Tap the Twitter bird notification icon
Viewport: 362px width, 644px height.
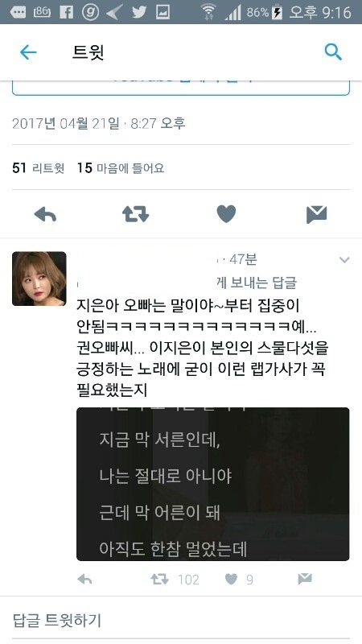tap(138, 12)
